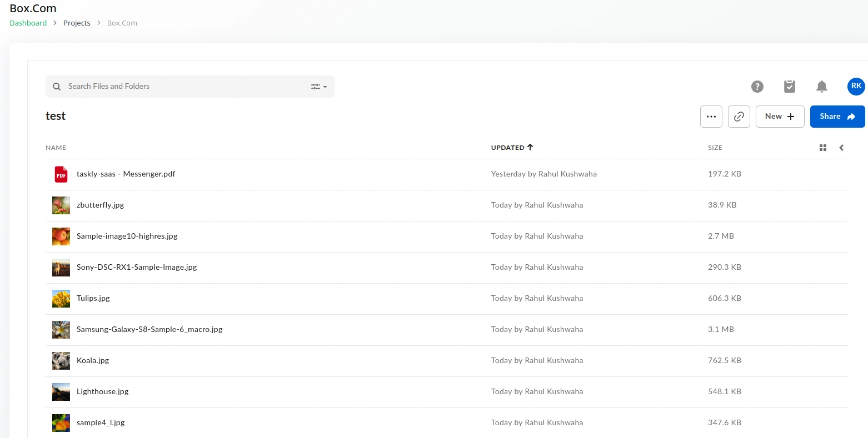
Task: Open Tulips.jpg file name
Action: pos(93,298)
